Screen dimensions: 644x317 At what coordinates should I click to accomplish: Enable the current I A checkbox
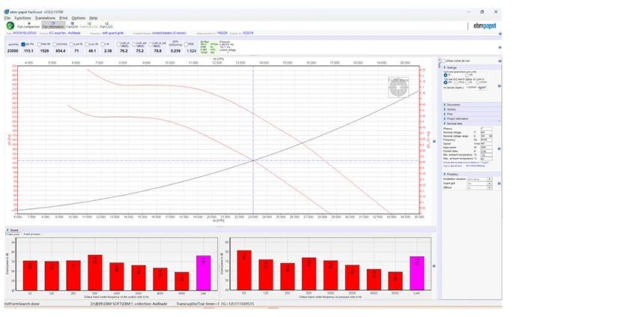[x=103, y=44]
